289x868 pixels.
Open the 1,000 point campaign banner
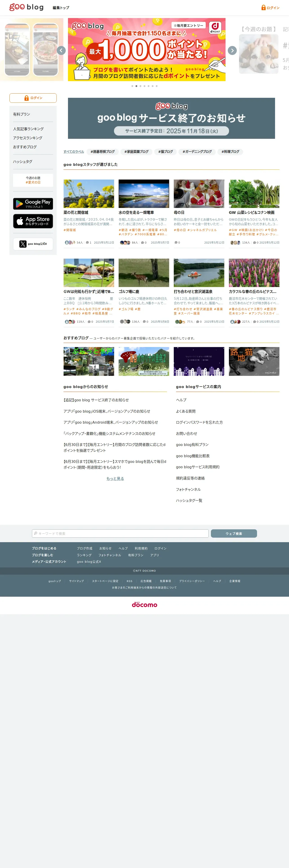tap(147, 50)
